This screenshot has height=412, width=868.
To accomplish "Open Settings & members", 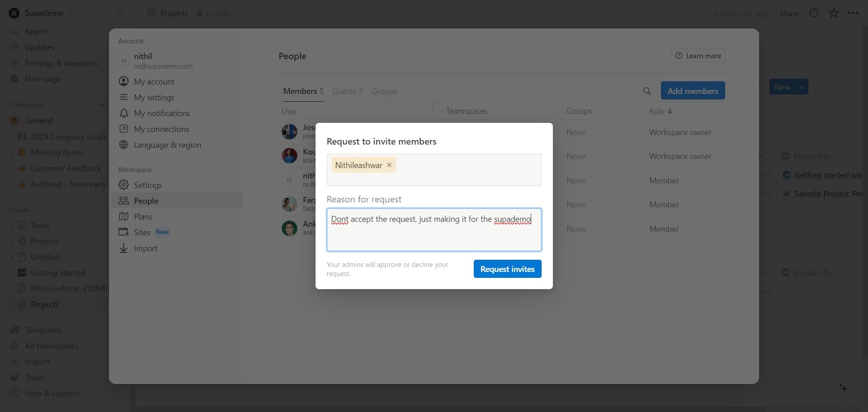I will pos(61,63).
